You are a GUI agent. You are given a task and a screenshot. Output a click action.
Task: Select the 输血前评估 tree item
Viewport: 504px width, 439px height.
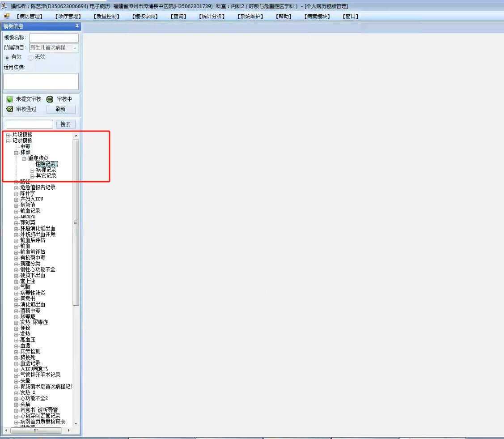pos(33,252)
